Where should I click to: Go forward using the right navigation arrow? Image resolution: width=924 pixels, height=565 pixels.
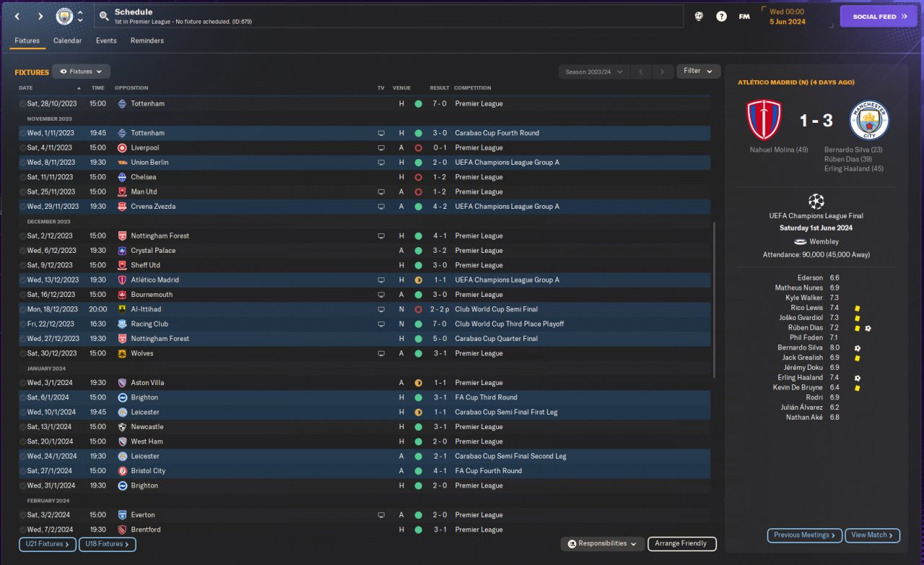pyautogui.click(x=40, y=16)
